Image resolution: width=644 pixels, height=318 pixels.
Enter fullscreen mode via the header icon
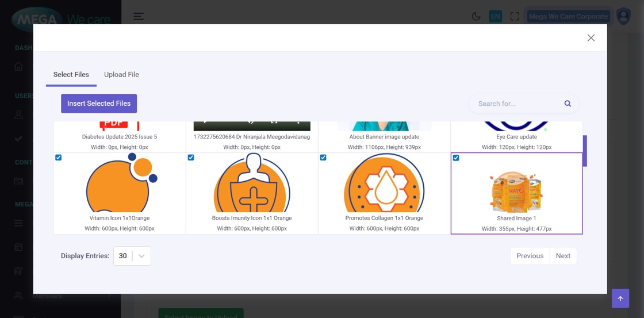coord(515,16)
